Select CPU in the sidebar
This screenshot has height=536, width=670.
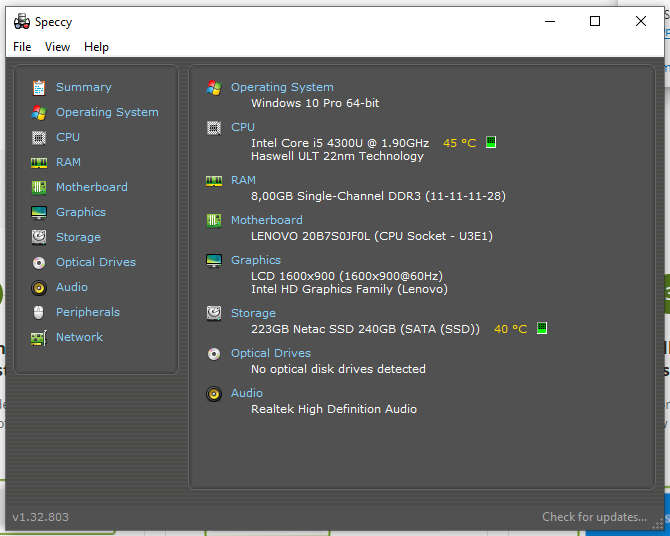point(68,137)
